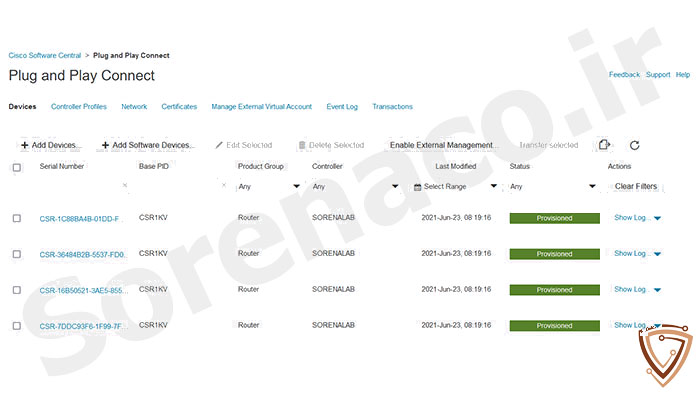700x394 pixels.
Task: Clear the Base PID filter with X
Action: [x=224, y=185]
